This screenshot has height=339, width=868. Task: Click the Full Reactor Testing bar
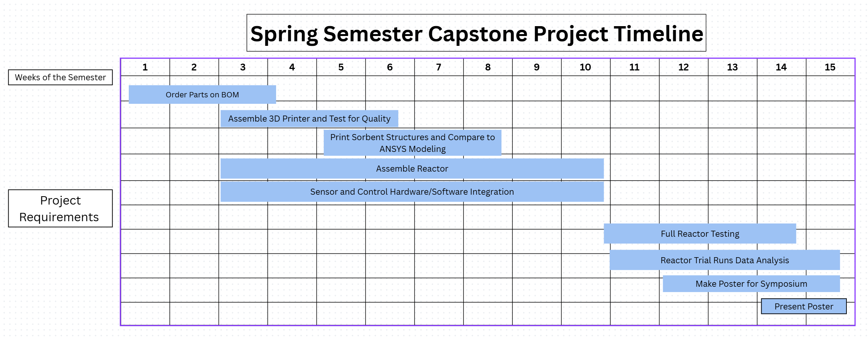click(x=700, y=234)
